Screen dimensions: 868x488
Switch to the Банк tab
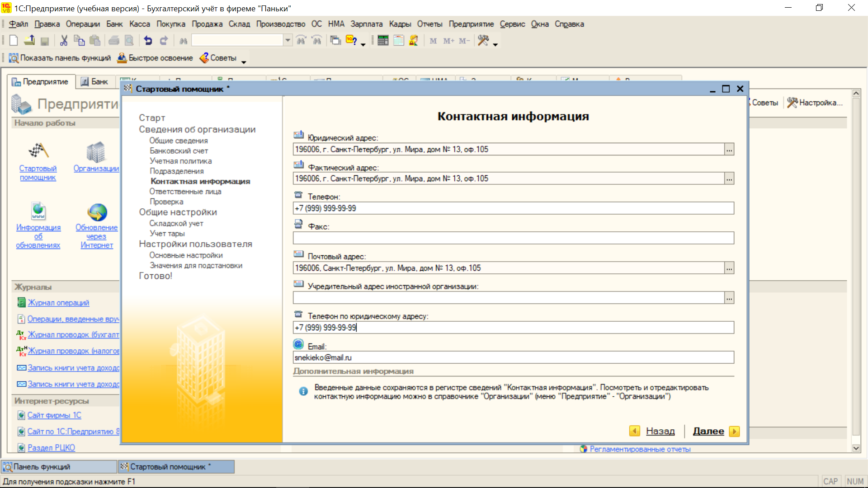94,82
